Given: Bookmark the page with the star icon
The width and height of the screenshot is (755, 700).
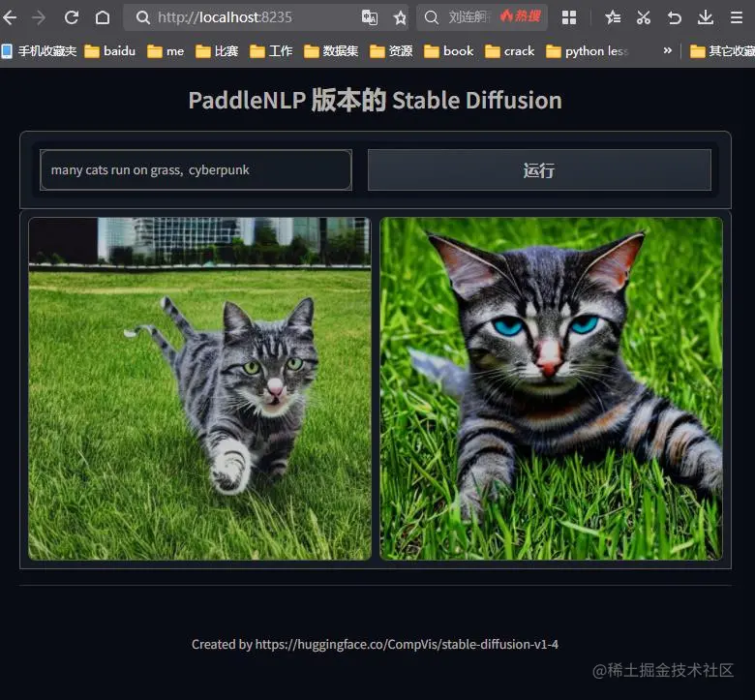Looking at the screenshot, I should point(400,18).
